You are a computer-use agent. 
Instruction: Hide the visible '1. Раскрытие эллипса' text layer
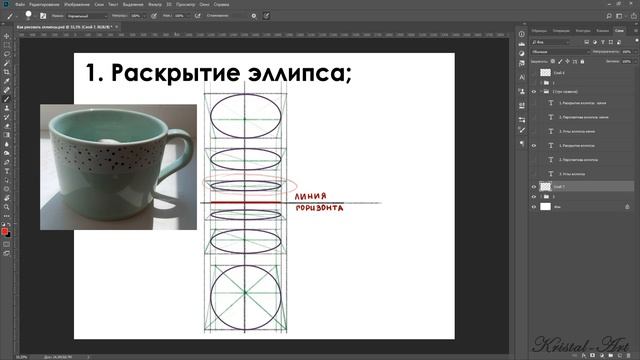[533, 146]
